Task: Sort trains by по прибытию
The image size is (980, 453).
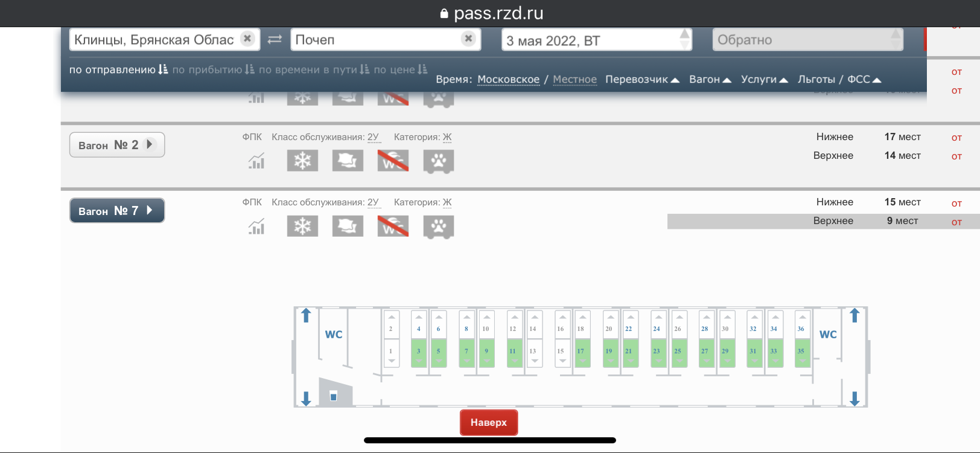Action: 213,70
